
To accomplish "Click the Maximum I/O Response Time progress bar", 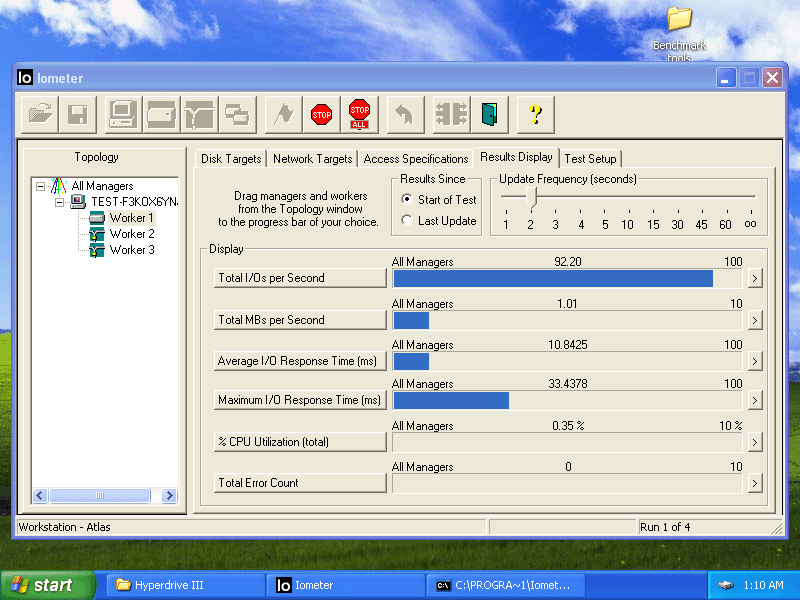I will click(x=567, y=401).
